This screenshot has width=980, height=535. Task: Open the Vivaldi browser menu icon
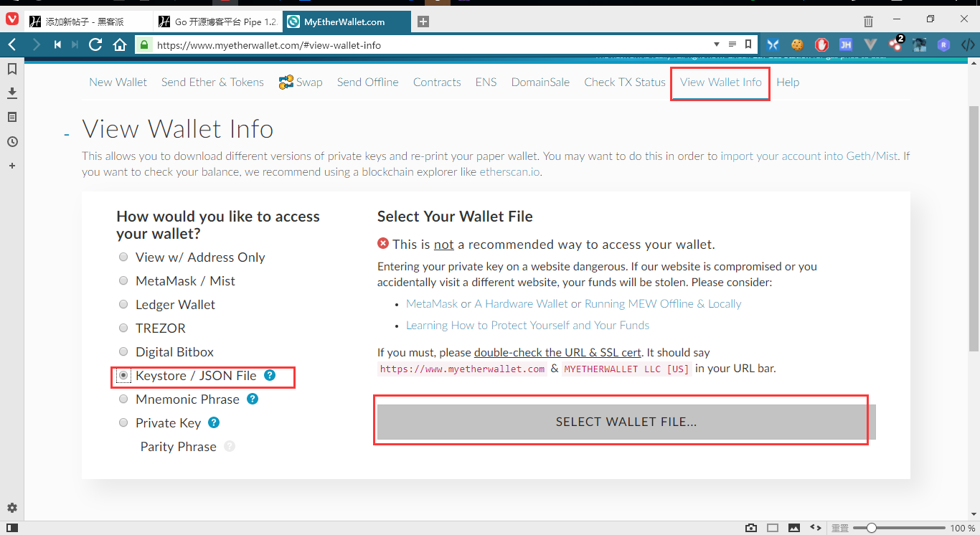click(x=11, y=19)
